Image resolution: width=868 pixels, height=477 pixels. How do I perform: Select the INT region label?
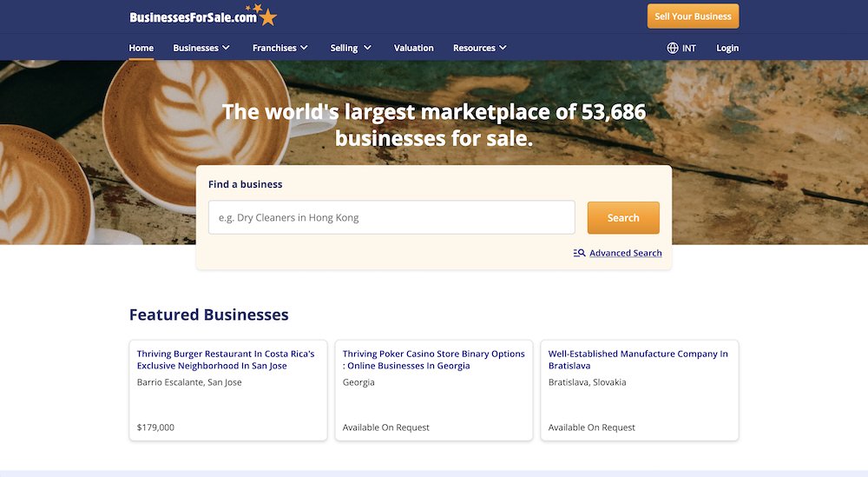pos(688,48)
